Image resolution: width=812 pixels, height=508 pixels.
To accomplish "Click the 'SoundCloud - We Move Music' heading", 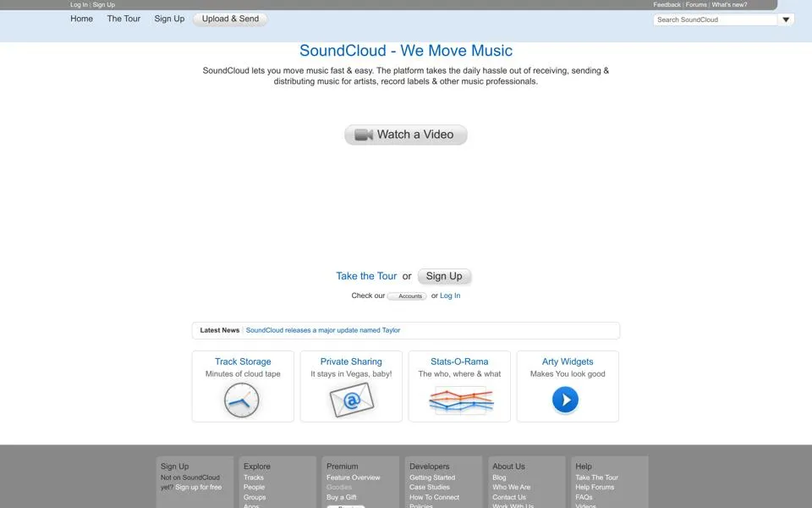I will point(406,51).
